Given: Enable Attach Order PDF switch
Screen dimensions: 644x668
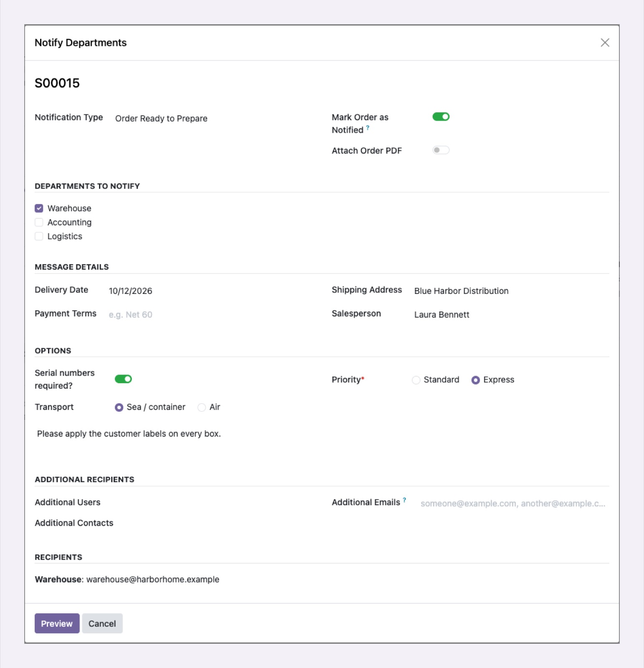Looking at the screenshot, I should 441,150.
